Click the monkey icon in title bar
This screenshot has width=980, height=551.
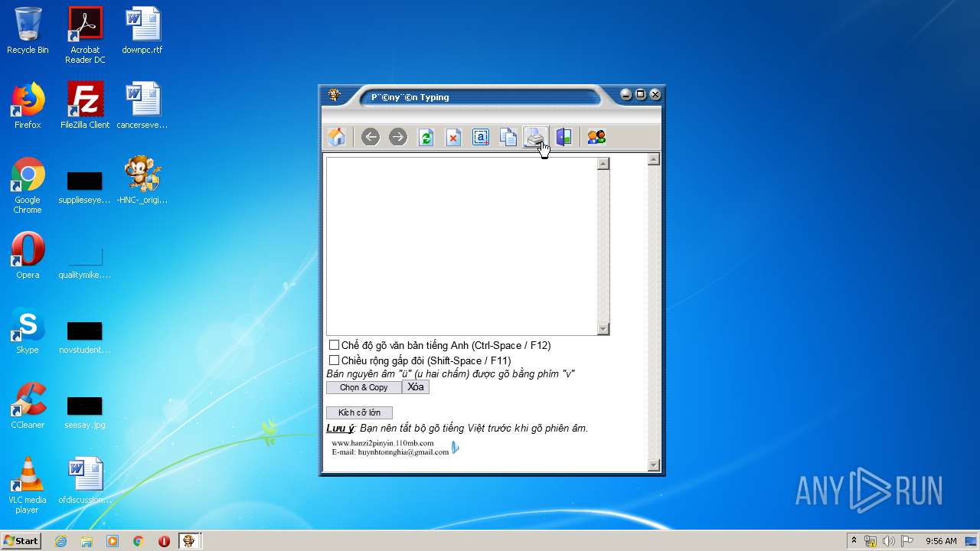coord(335,95)
